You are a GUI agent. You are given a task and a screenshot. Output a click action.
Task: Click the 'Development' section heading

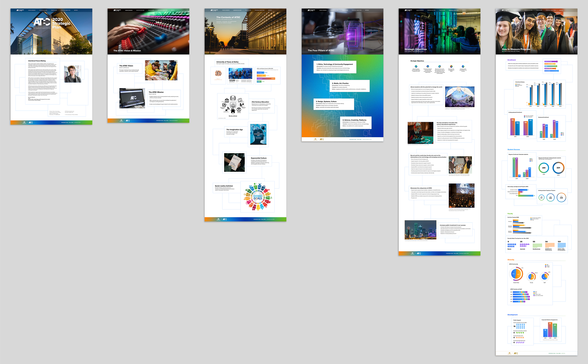pos(512,315)
